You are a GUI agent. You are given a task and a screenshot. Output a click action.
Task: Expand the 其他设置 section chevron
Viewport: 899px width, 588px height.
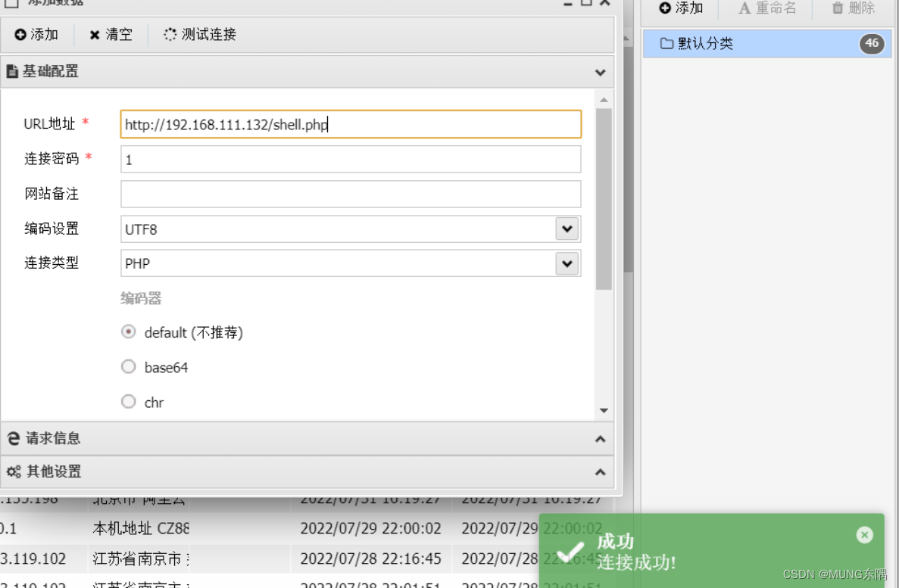(601, 472)
